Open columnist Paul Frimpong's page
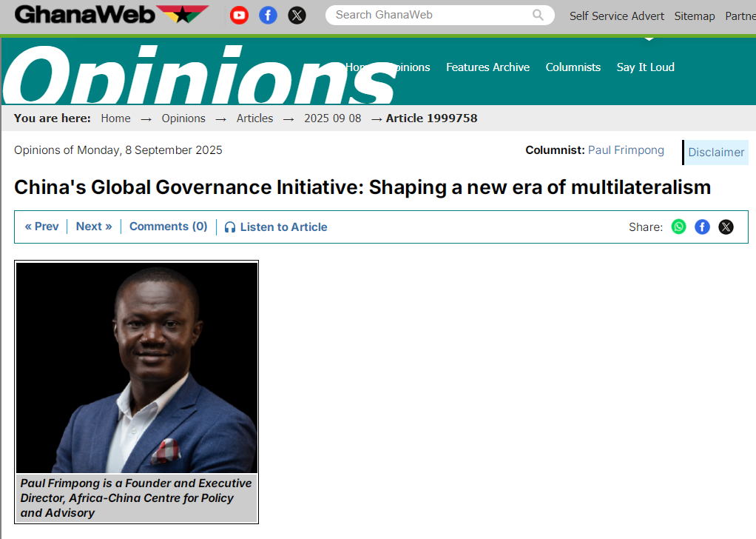This screenshot has width=756, height=539. 626,150
